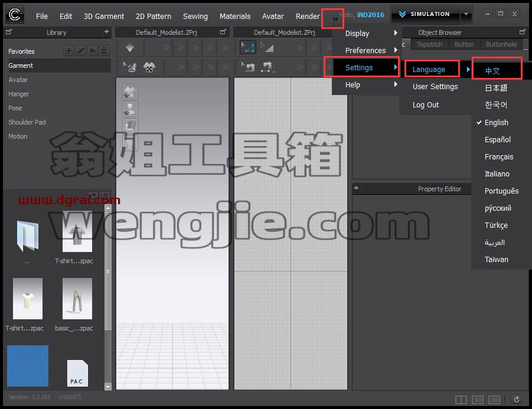Image resolution: width=532 pixels, height=409 pixels.
Task: Choose User Settings
Action: (435, 87)
